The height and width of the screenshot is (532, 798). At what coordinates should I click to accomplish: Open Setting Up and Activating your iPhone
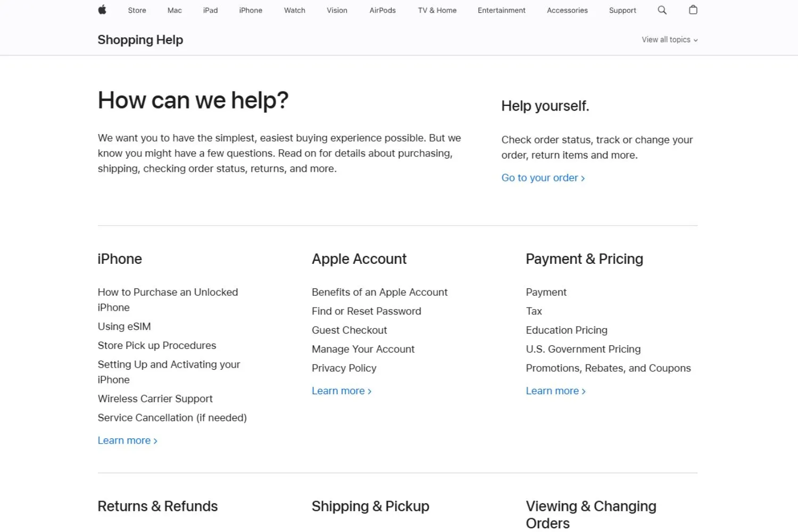pos(169,372)
